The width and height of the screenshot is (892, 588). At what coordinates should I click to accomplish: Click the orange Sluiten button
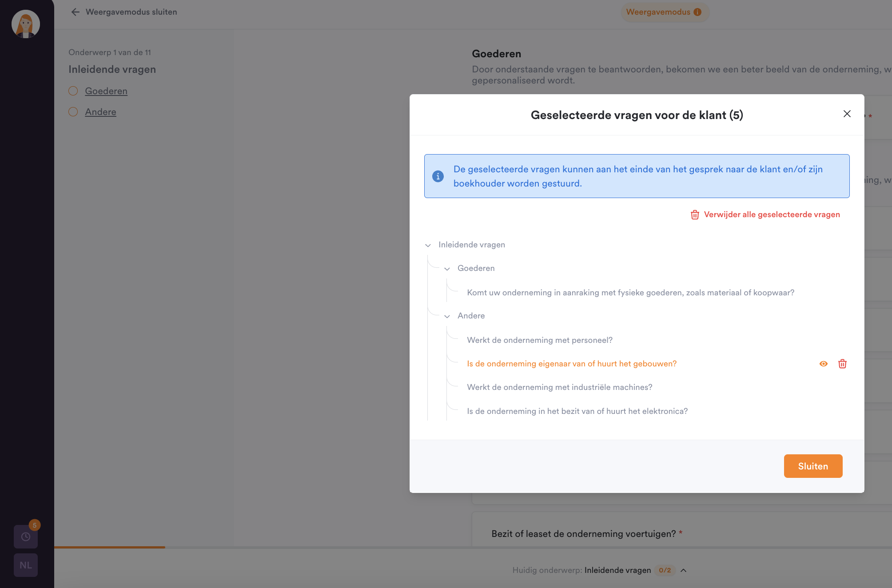tap(813, 466)
